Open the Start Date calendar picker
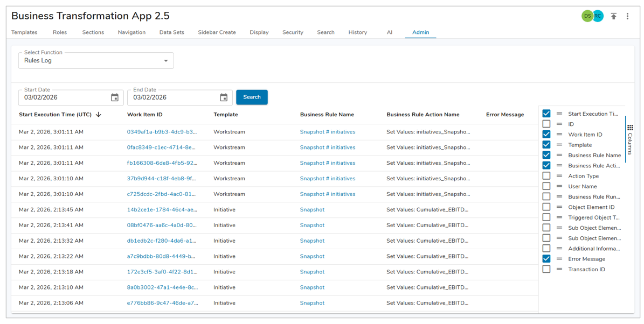644x324 pixels. 115,97
